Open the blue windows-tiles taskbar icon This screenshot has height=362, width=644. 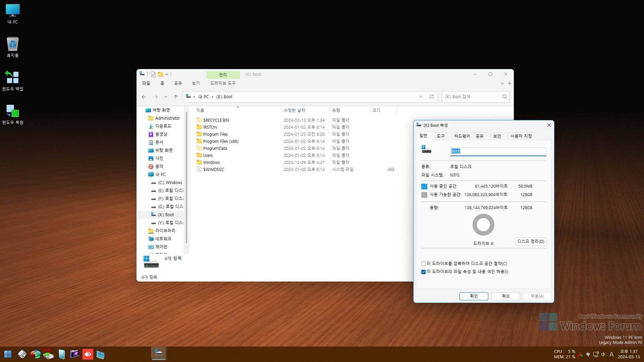pyautogui.click(x=101, y=354)
